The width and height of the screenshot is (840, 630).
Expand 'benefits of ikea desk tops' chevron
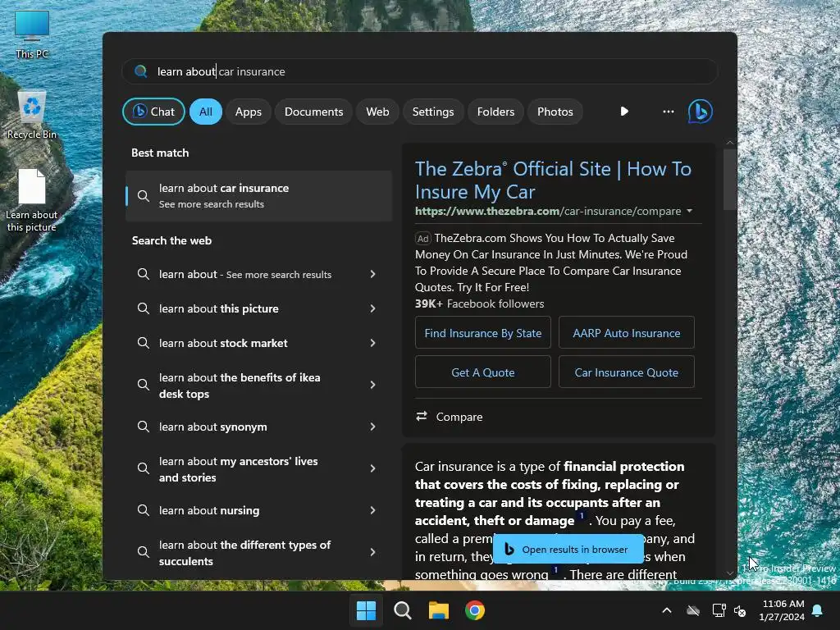point(373,385)
